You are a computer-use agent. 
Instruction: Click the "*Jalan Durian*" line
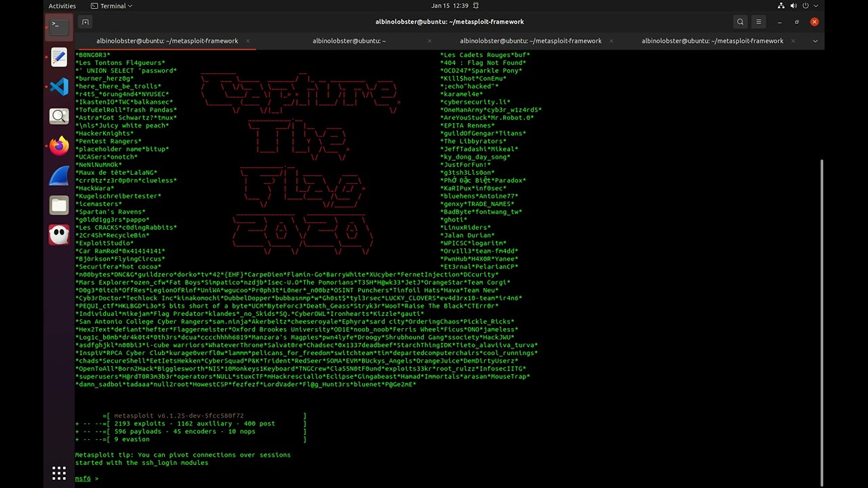pos(468,236)
